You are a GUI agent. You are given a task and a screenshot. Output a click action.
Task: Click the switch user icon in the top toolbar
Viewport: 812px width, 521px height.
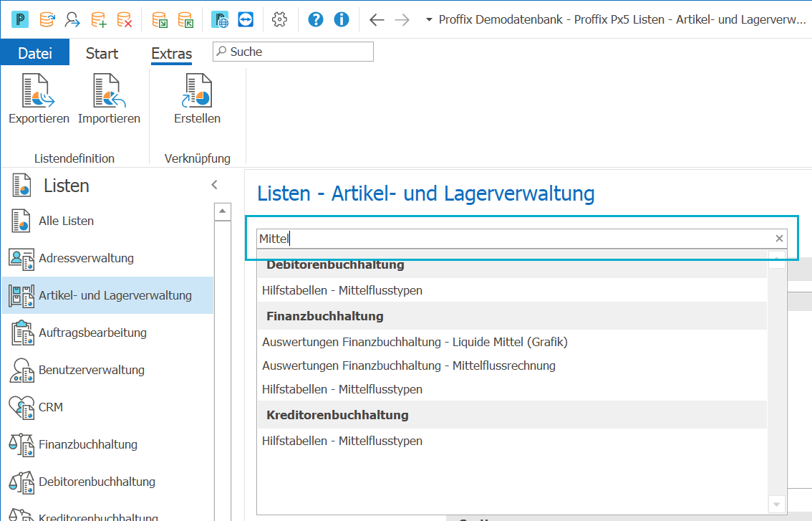pyautogui.click(x=72, y=19)
